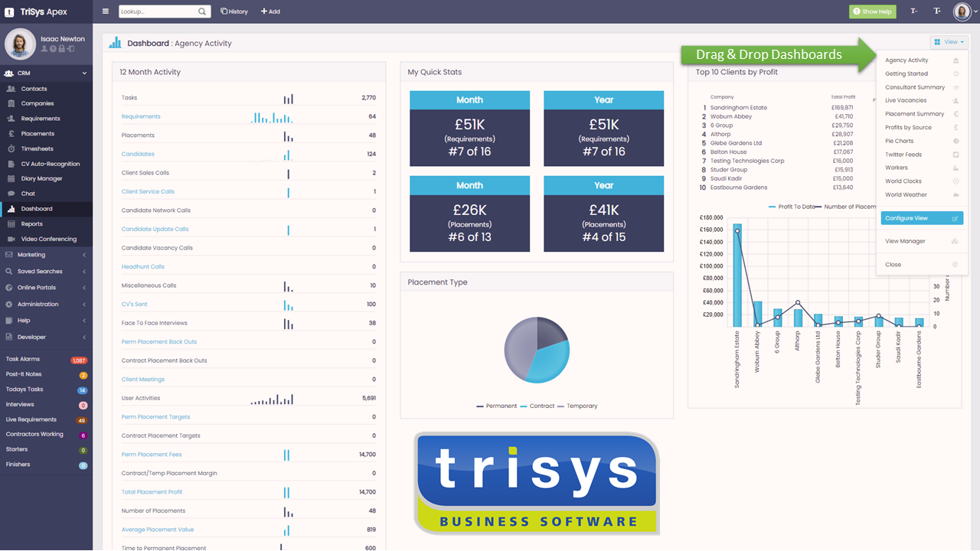The height and width of the screenshot is (551, 980).
Task: Click the £26K Month Placements stat tile
Action: click(469, 214)
